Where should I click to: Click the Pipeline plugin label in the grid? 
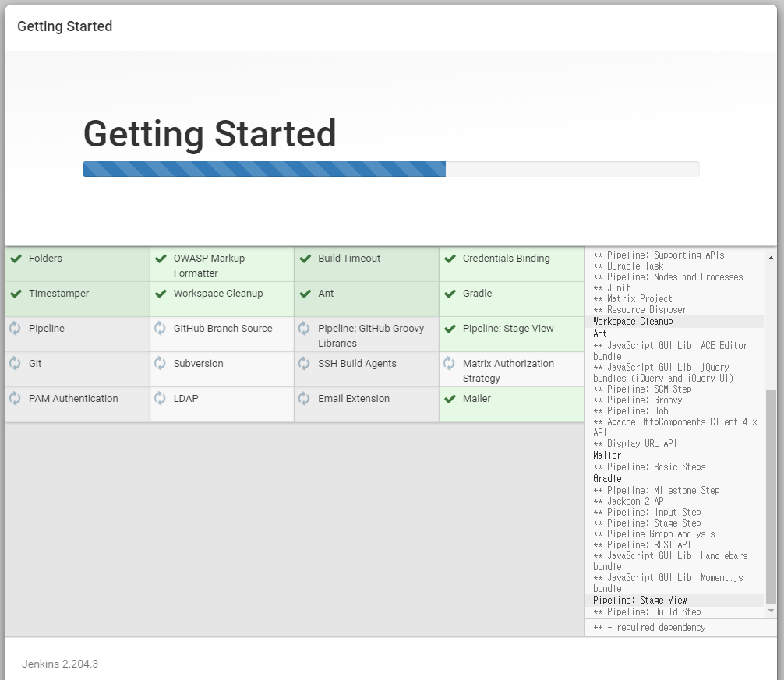tap(47, 328)
